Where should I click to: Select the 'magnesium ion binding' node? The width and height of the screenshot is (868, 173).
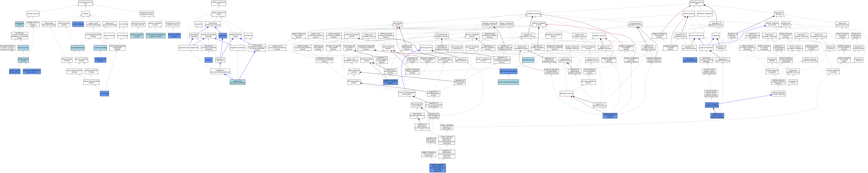point(100,60)
